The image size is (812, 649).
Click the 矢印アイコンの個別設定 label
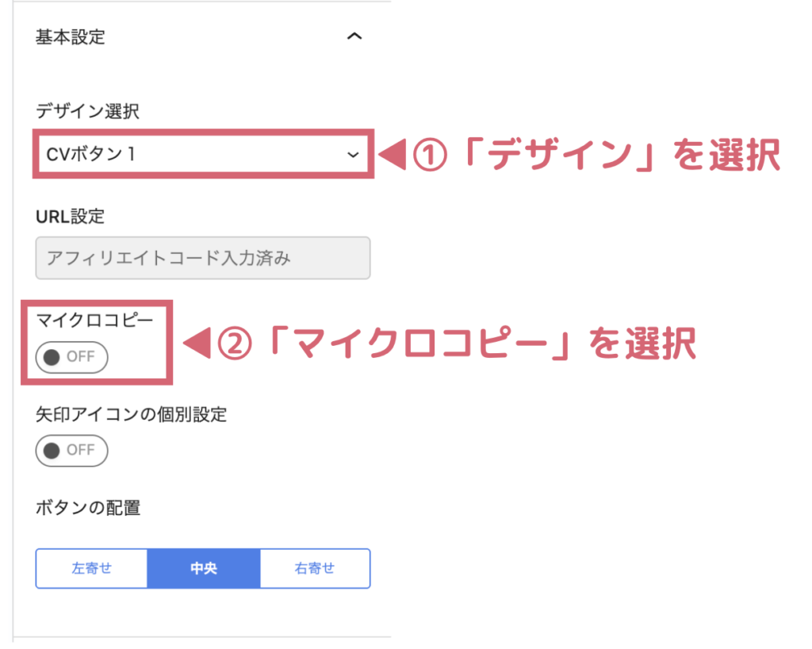point(131,415)
